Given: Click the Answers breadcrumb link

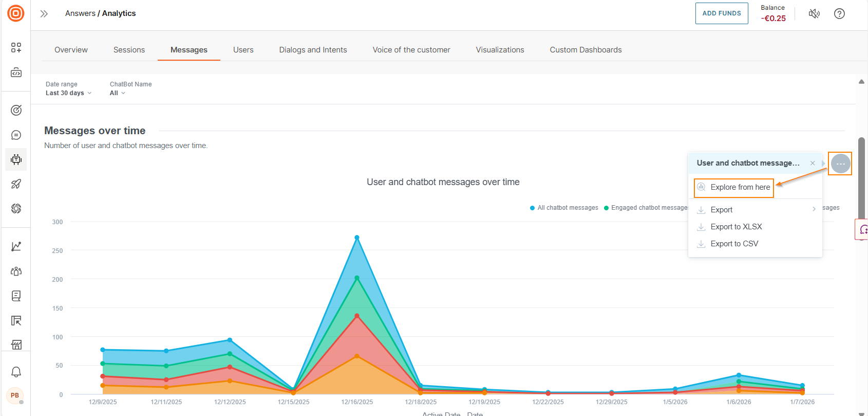Looking at the screenshot, I should click(80, 13).
